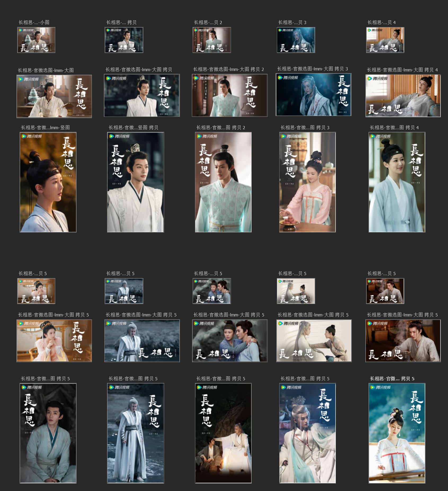Select the artboard label '长相思-... 拷贝'
Viewport: 448px width, 491px height.
click(121, 23)
